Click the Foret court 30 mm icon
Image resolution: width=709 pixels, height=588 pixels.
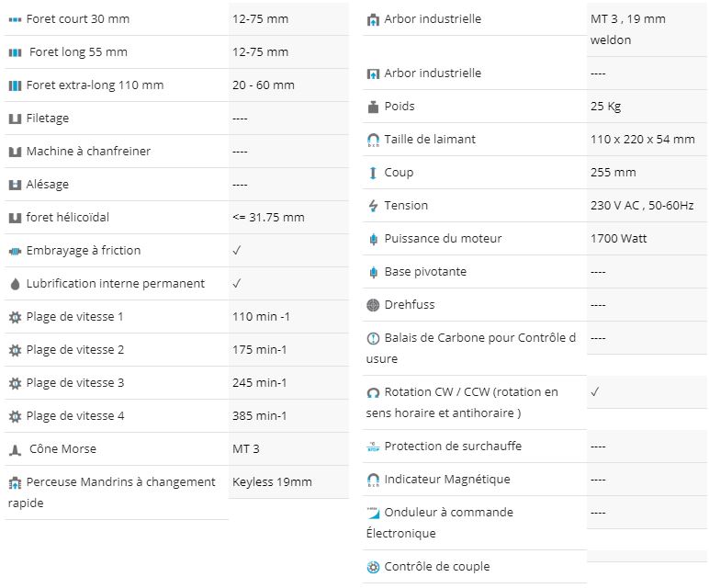point(15,19)
